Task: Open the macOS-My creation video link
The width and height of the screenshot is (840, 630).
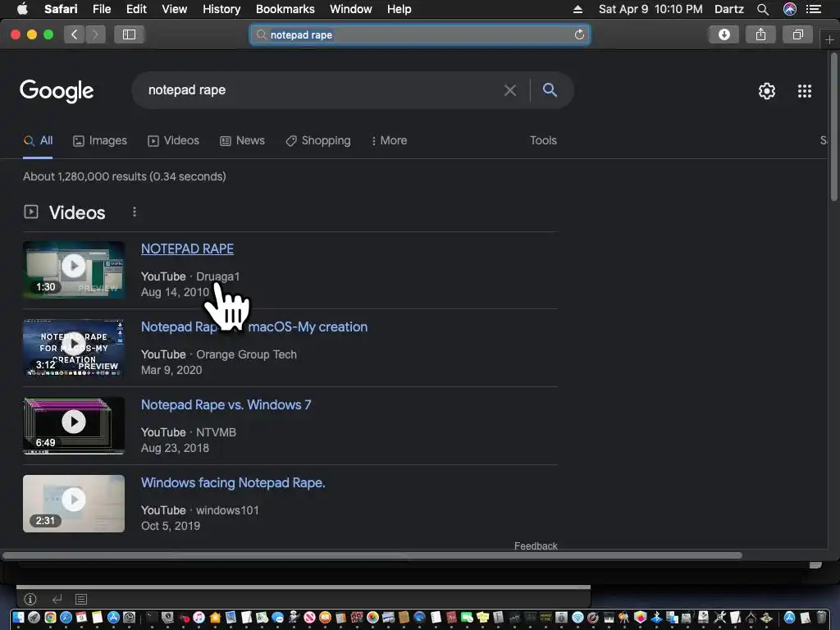Action: [254, 326]
